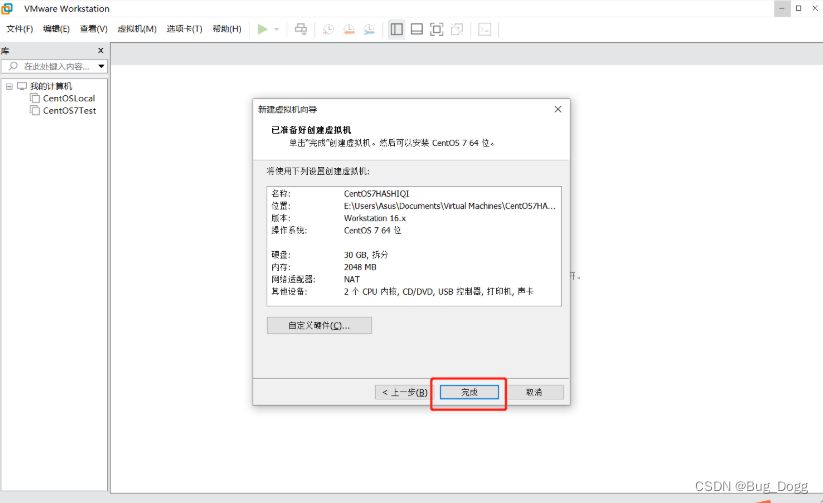Click the Manage Snapshots toolbar icon
The height and width of the screenshot is (503, 823).
pyautogui.click(x=369, y=29)
